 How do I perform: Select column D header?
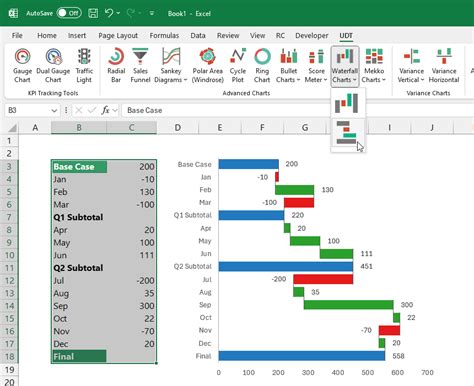pyautogui.click(x=178, y=128)
